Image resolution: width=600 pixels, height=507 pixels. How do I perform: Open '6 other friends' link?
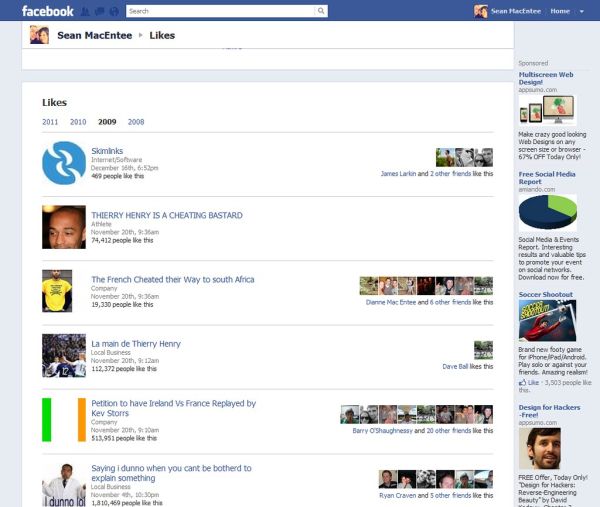point(450,302)
